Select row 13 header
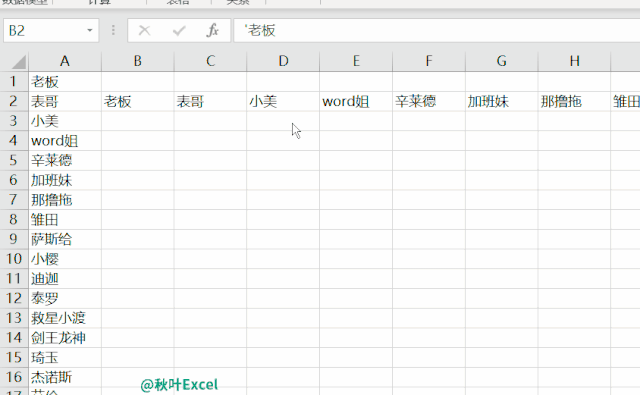640x395 pixels. (x=14, y=318)
